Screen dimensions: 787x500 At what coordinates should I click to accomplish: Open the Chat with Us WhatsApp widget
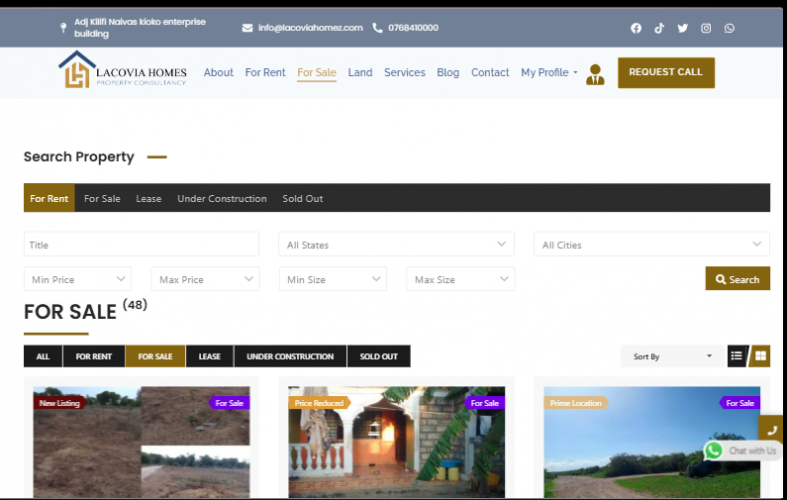pos(741,450)
